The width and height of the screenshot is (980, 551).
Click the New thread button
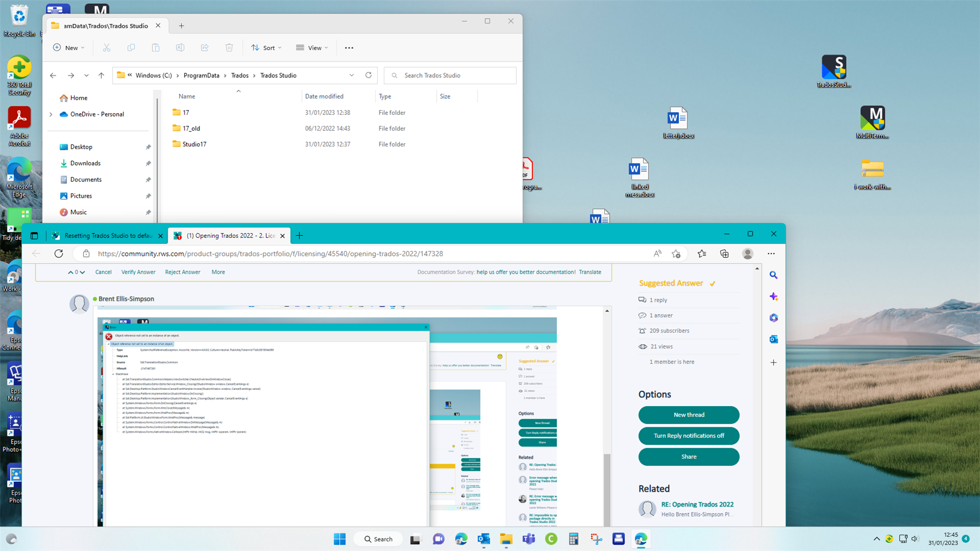688,414
